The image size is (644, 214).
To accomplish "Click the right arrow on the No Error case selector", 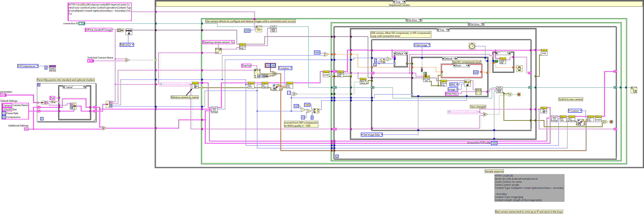I will point(421,20).
